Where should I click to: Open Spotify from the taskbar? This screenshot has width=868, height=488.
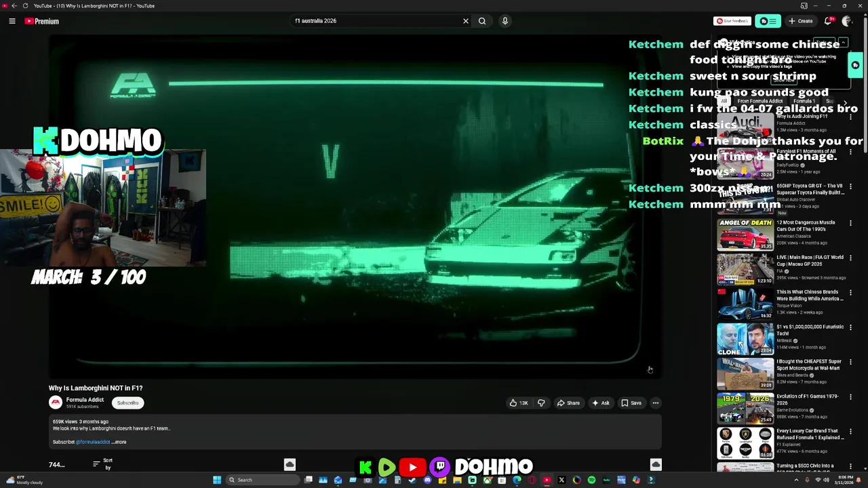pyautogui.click(x=591, y=480)
